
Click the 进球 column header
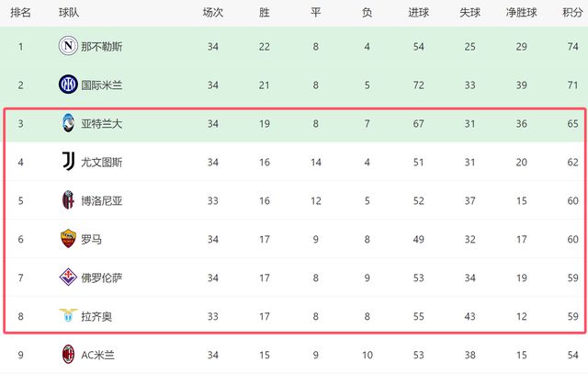pos(419,12)
